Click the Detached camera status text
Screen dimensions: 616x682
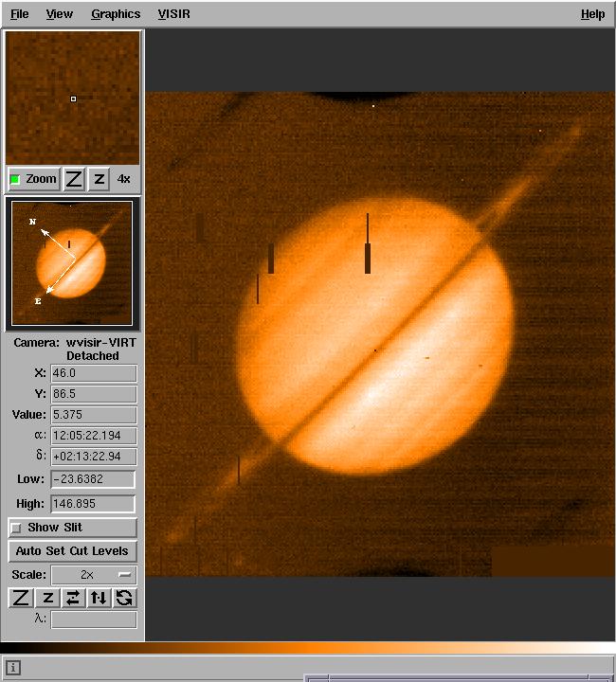(93, 356)
